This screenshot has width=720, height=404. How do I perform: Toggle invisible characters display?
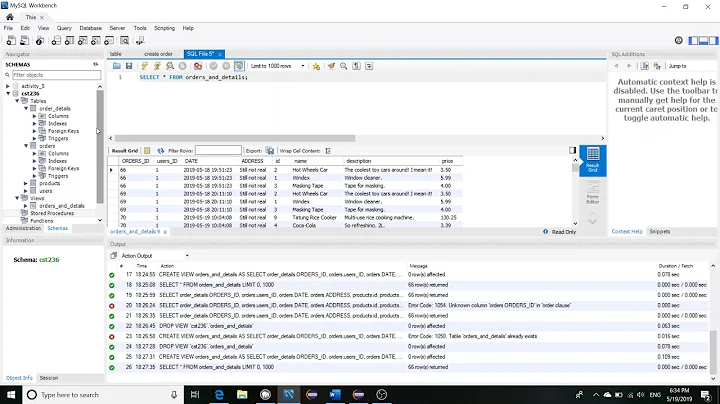point(356,66)
